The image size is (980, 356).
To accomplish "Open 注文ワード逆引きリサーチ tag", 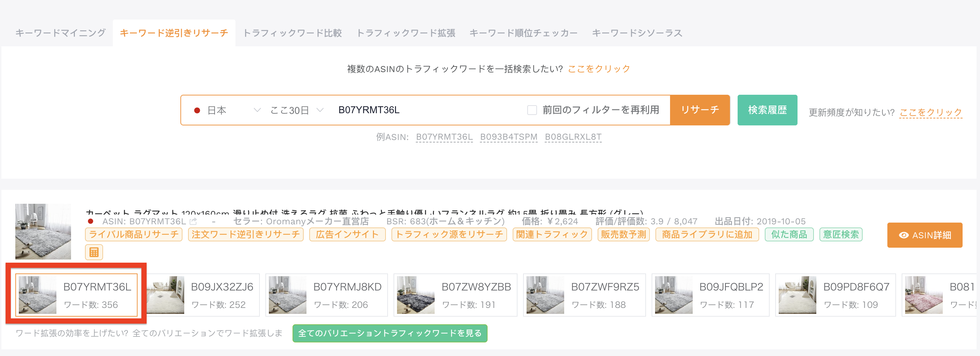I will point(246,234).
